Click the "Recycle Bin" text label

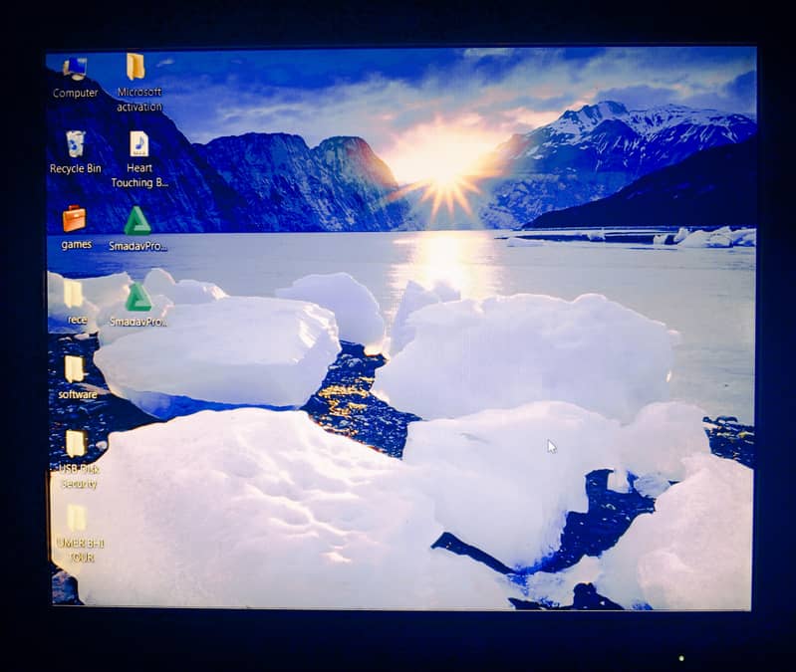(76, 169)
